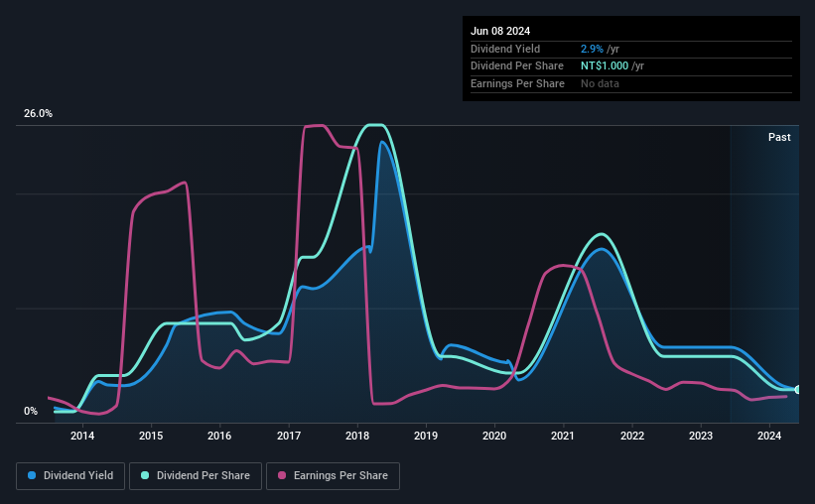The height and width of the screenshot is (504, 815).
Task: Click the 2024 x-axis label
Action: click(x=769, y=436)
